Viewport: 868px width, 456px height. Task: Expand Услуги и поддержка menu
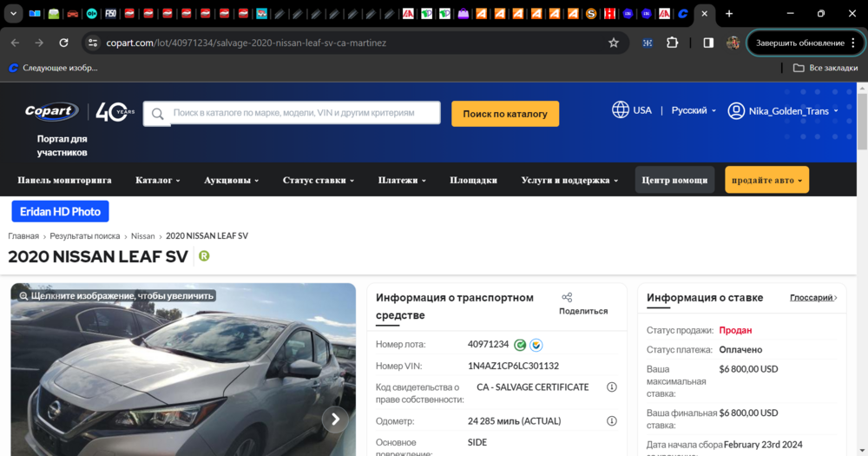coord(569,180)
